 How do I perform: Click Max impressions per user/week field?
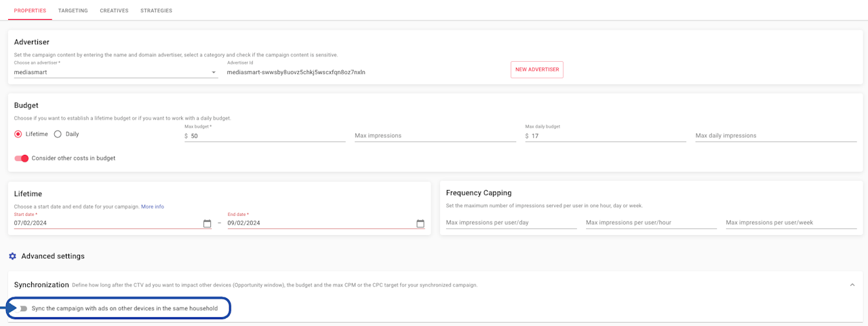point(791,223)
